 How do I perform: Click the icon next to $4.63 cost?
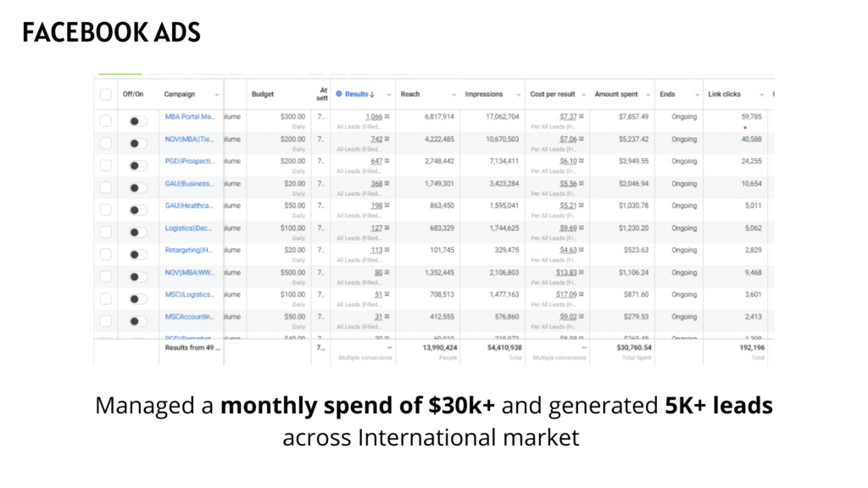click(x=582, y=251)
